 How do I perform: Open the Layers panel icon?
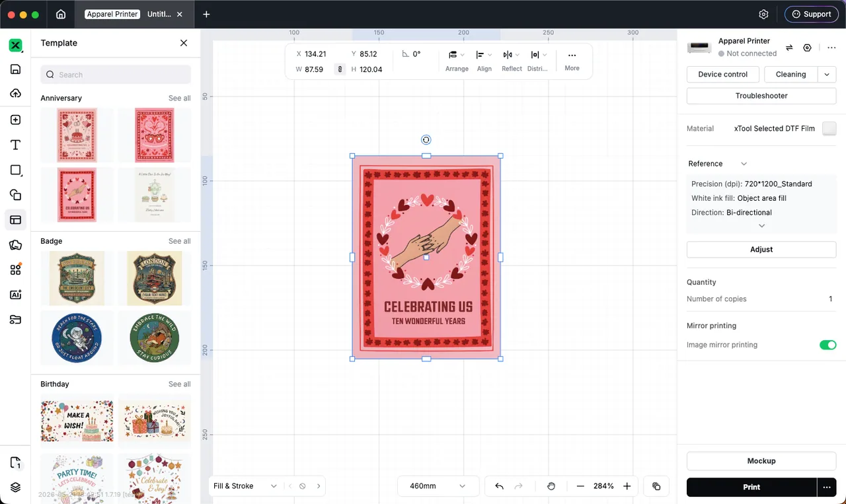15,487
